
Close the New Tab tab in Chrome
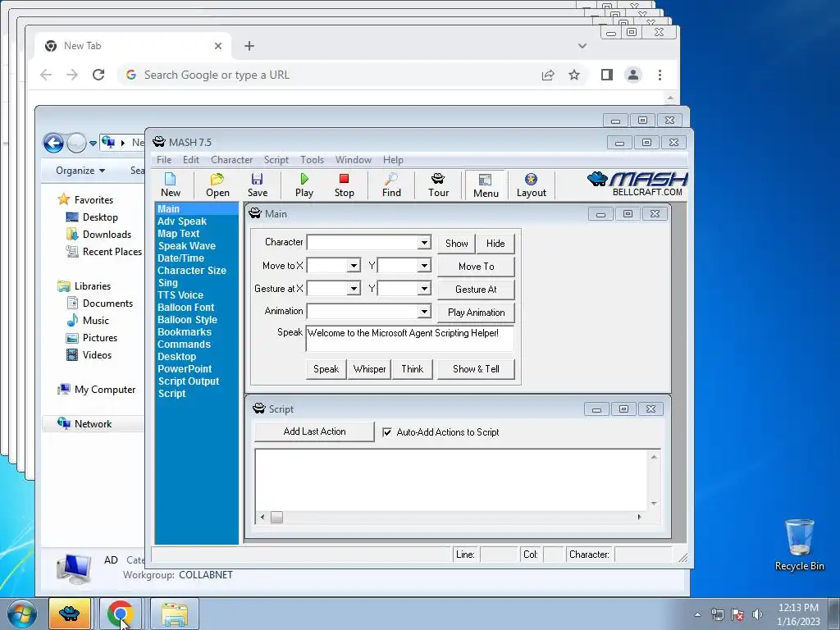click(x=218, y=46)
